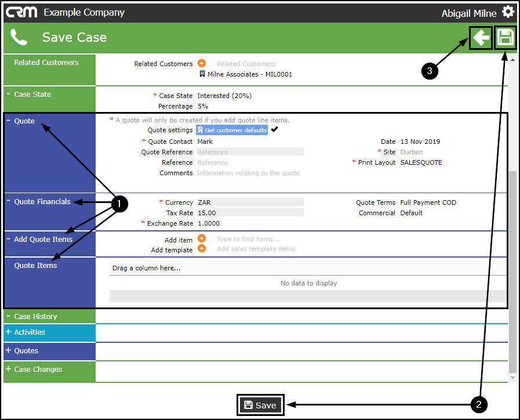Click the Example Company title
Image resolution: width=520 pixels, height=420 pixels.
[84, 12]
